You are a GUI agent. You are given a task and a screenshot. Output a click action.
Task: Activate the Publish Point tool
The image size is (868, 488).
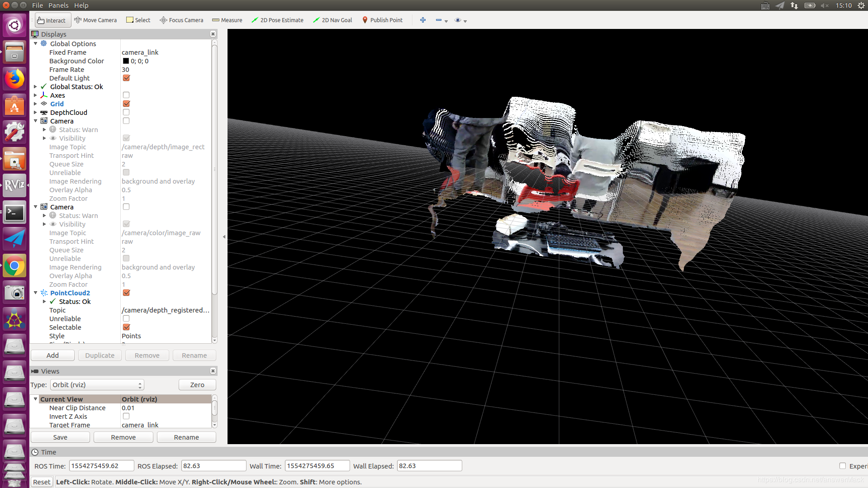click(x=382, y=20)
